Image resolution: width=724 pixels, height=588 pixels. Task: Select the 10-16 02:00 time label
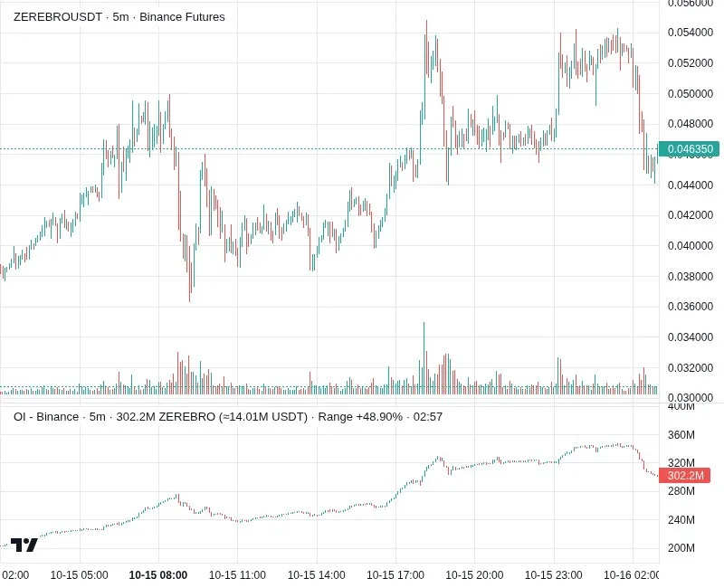(x=631, y=575)
